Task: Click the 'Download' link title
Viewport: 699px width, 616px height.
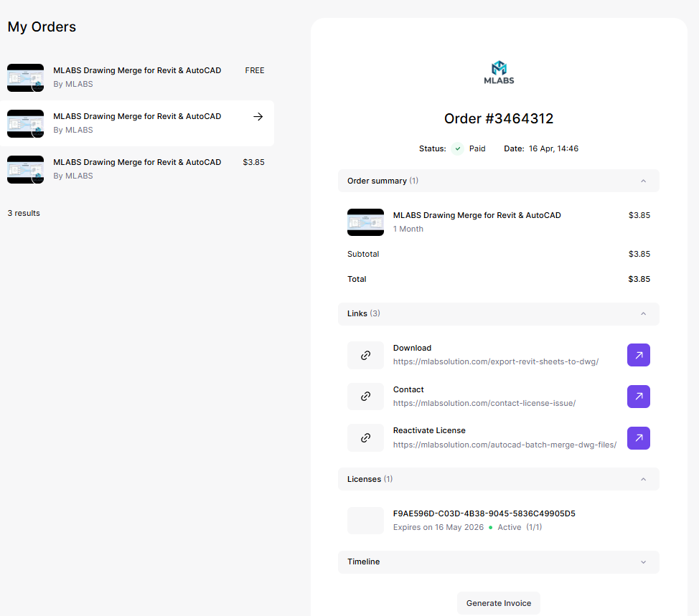Action: point(412,348)
